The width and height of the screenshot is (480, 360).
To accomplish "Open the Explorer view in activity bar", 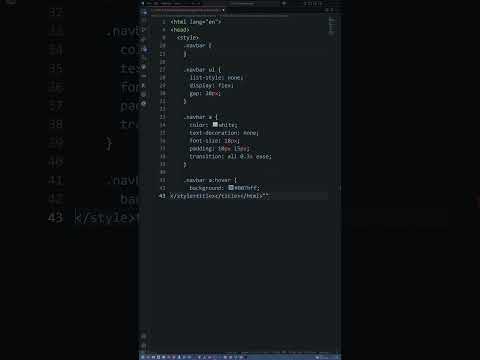I will tap(144, 12).
